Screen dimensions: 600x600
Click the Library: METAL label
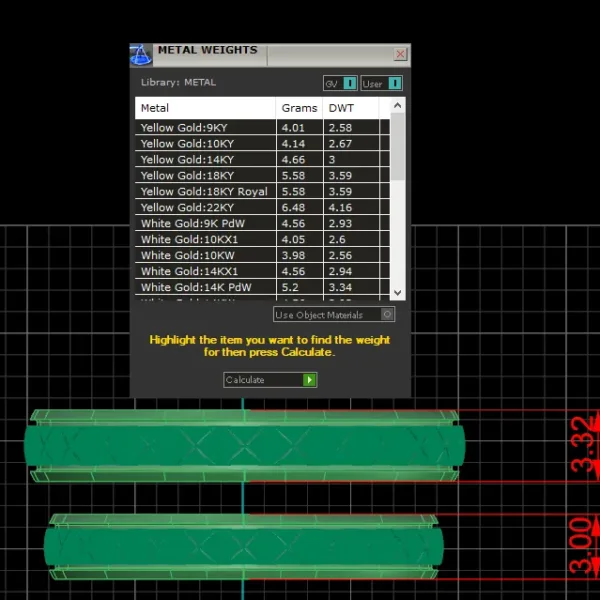178,82
